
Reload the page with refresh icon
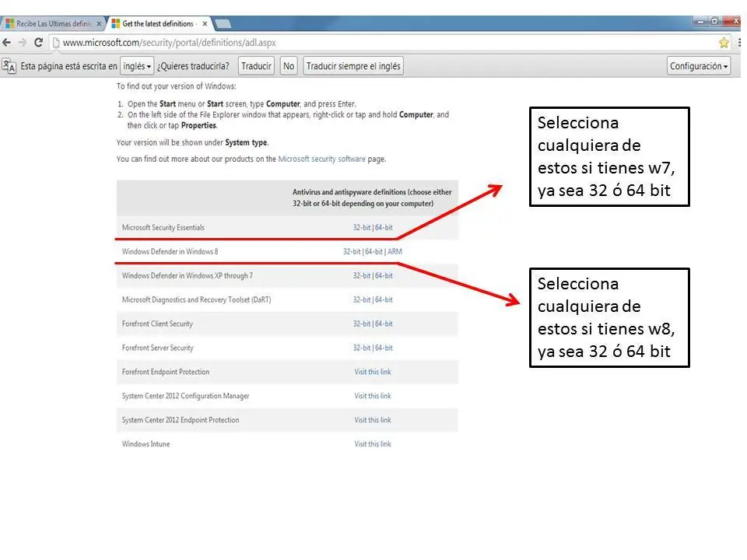point(39,42)
